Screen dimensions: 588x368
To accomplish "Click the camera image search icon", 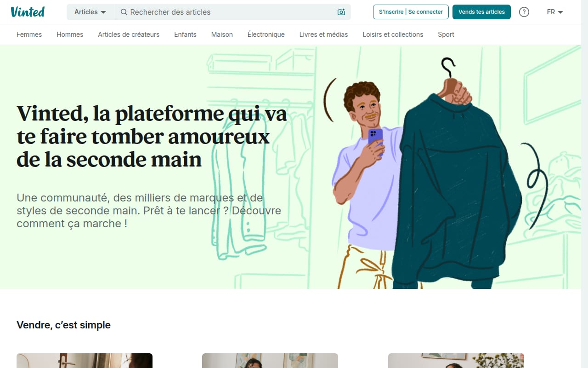I will point(341,12).
